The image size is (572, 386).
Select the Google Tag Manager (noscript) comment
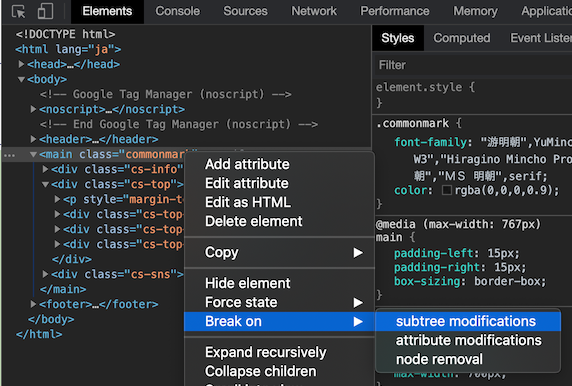point(166,94)
